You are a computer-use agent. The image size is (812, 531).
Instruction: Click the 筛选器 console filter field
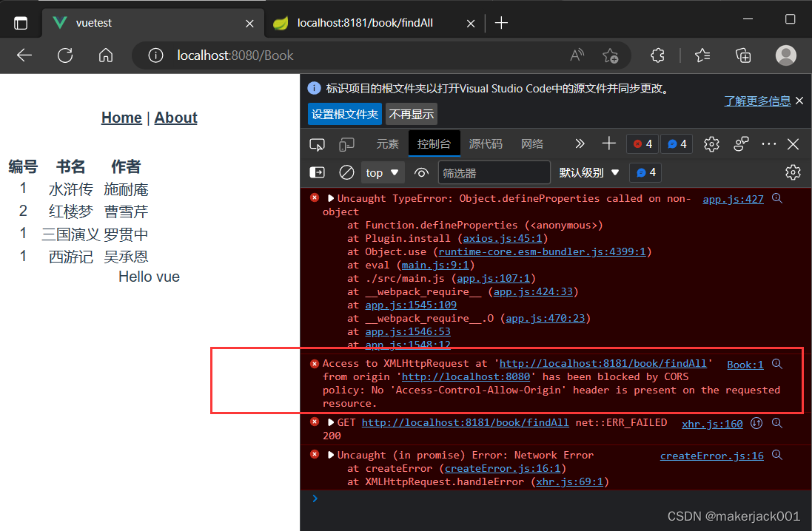pos(494,172)
